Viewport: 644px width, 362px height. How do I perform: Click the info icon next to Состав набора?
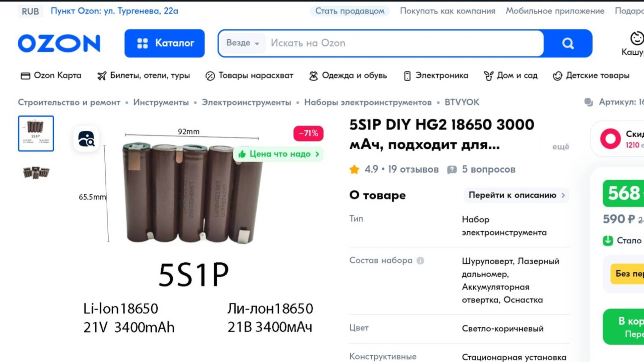coord(420,261)
